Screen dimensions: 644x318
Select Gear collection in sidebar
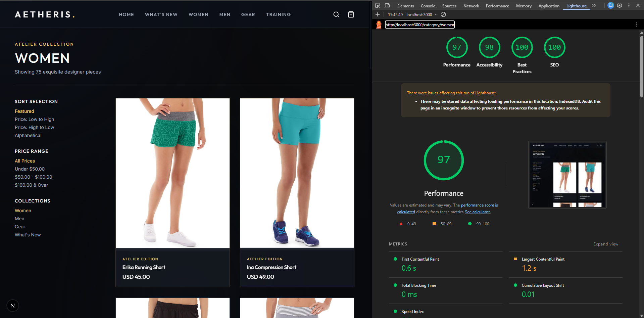[x=20, y=227]
